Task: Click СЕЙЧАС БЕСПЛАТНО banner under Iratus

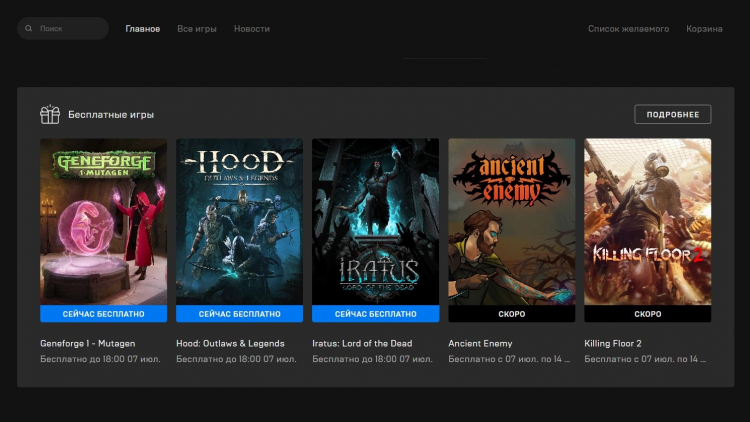Action: 375,314
